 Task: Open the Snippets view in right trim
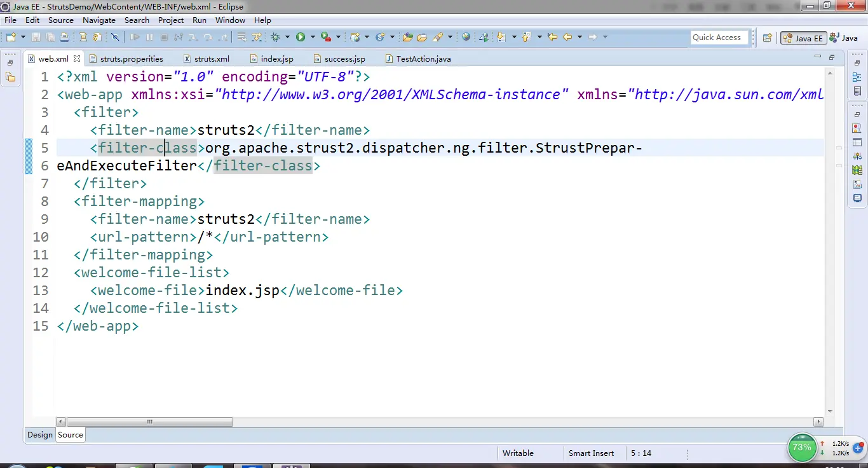(x=857, y=184)
